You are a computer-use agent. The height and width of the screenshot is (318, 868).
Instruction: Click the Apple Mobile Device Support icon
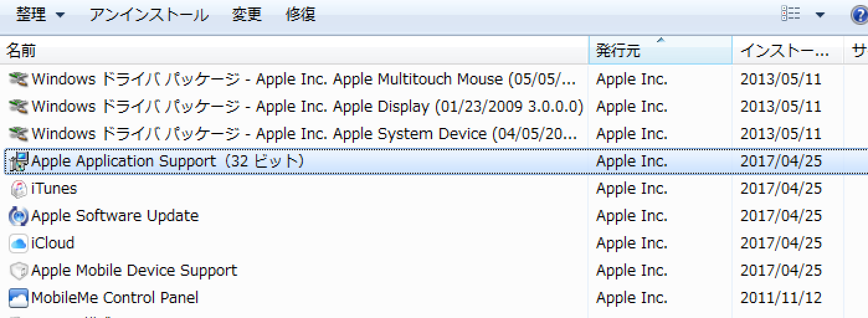pos(19,271)
